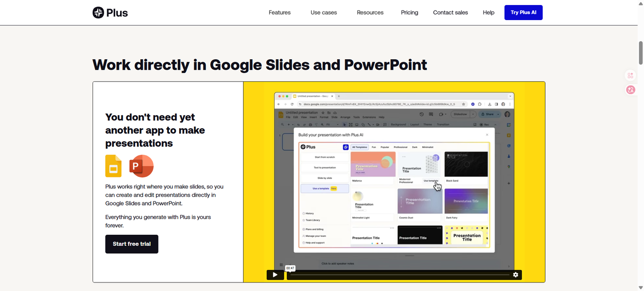
Task: Select the Minimalist Light template thumbnail
Action: [373, 201]
